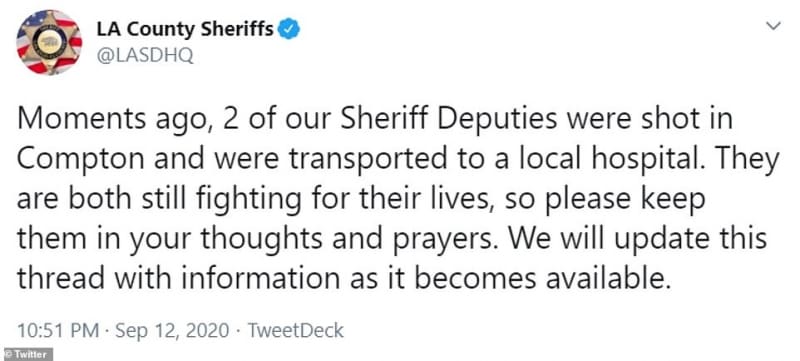Open the LA County Sheriffs display name

pyautogui.click(x=186, y=30)
